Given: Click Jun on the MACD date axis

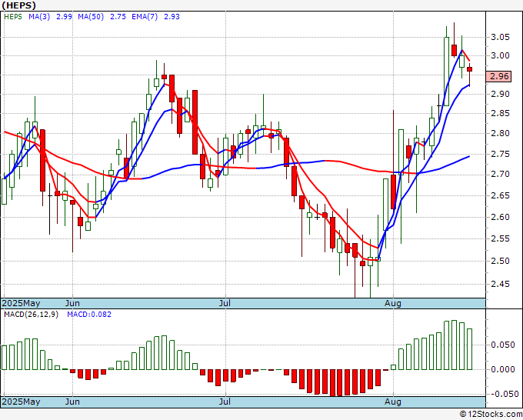Looking at the screenshot, I should coord(72,402).
